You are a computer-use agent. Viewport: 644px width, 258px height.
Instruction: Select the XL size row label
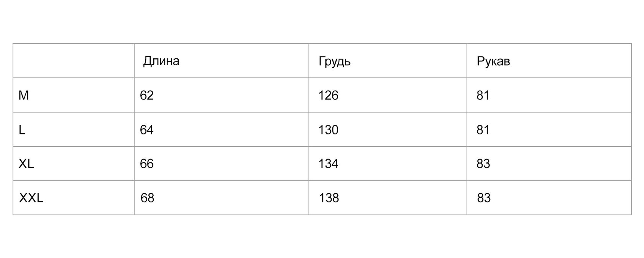(26, 164)
